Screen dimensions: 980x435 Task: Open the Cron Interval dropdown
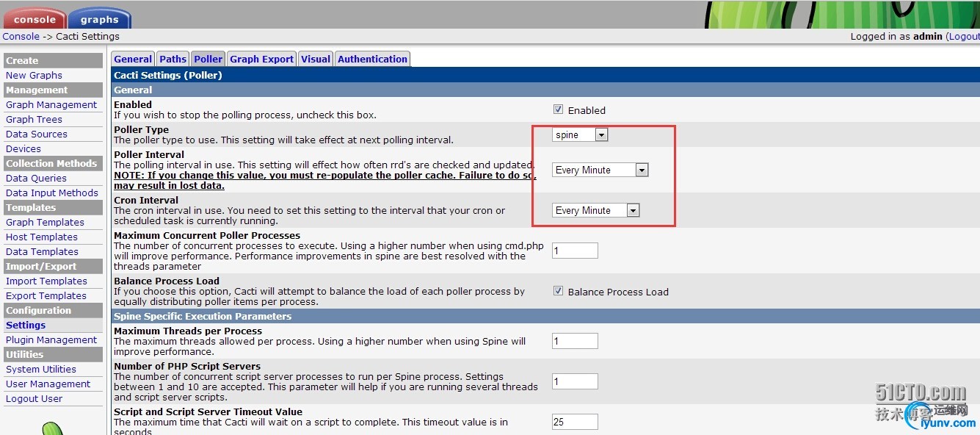pos(596,210)
